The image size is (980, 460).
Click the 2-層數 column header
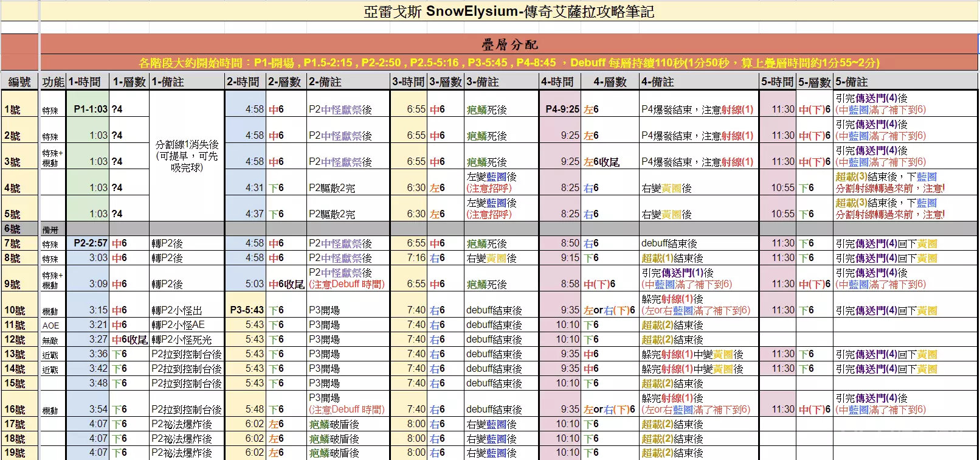click(x=286, y=82)
